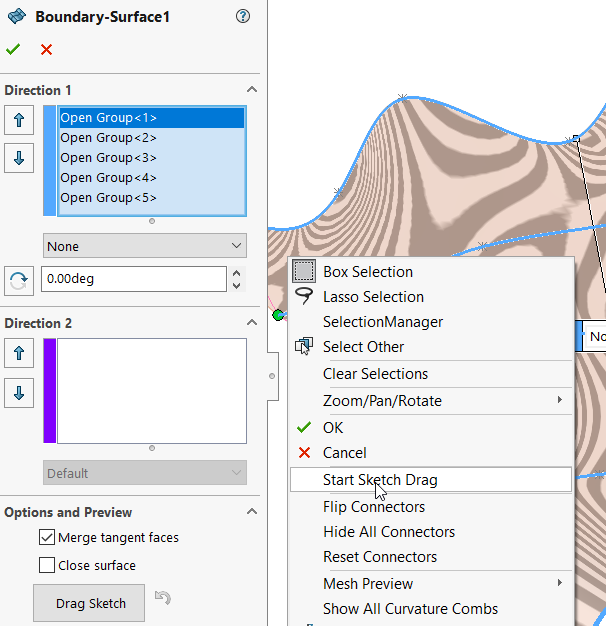Click the Lasso Selection icon
Screen dimensions: 606x626
click(304, 296)
